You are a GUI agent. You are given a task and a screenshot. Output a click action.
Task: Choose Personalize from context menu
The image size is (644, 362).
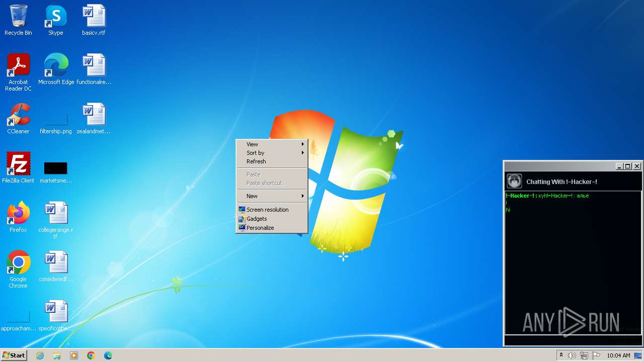272,228
